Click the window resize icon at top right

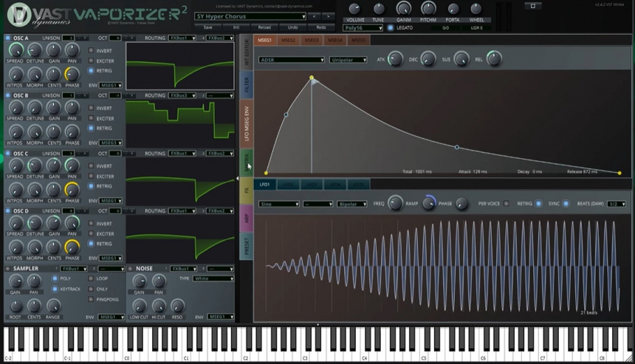coord(533,6)
